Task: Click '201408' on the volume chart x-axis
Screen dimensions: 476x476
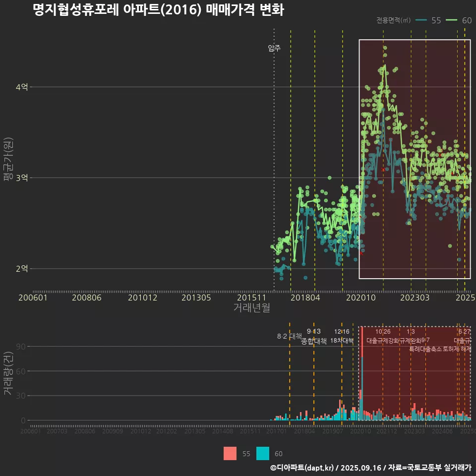Action: [x=223, y=431]
